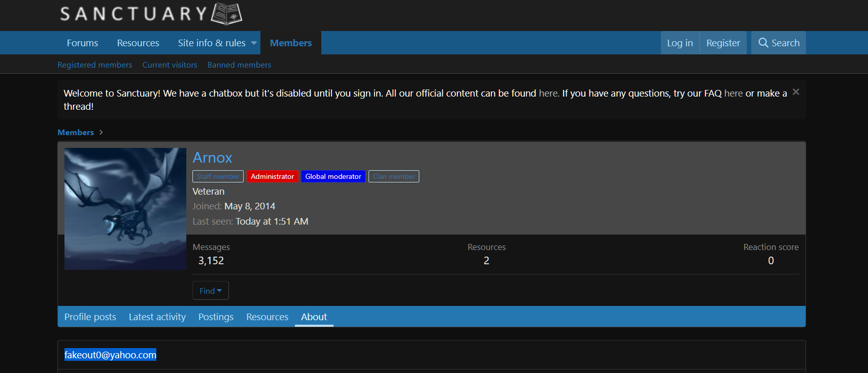
Task: Open the 3,152 messages count
Action: coord(211,260)
